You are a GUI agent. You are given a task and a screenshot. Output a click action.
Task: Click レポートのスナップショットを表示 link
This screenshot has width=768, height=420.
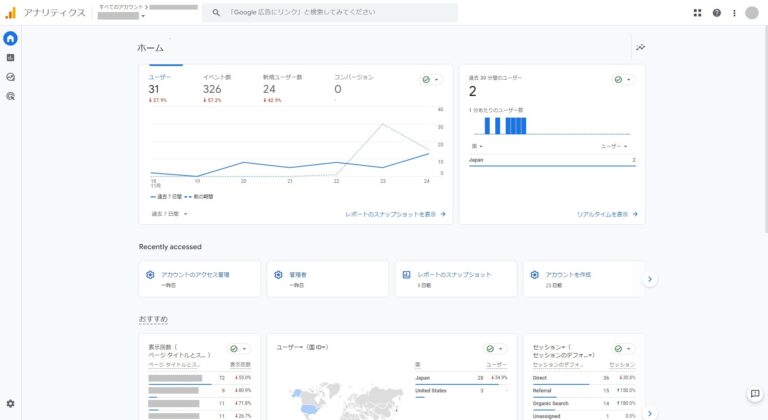pyautogui.click(x=395, y=214)
